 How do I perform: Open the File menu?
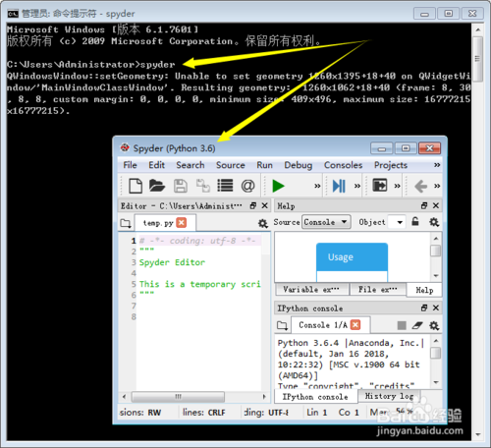130,165
